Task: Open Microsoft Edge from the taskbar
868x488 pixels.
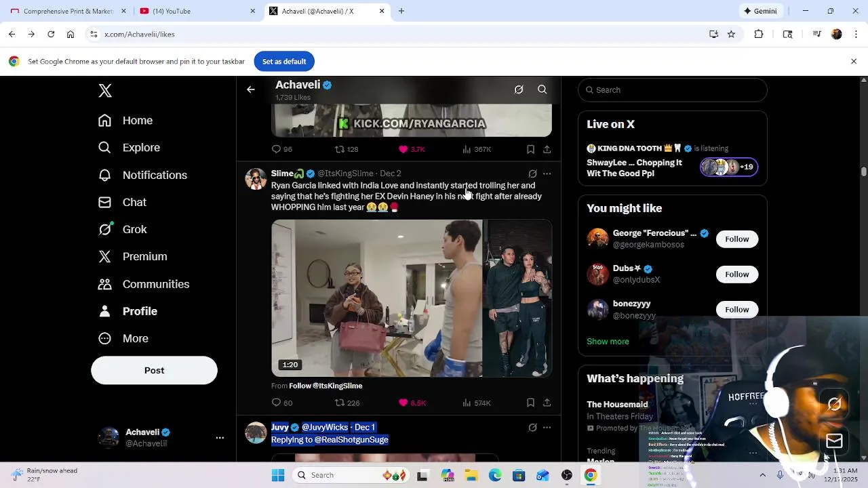Action: [x=495, y=475]
